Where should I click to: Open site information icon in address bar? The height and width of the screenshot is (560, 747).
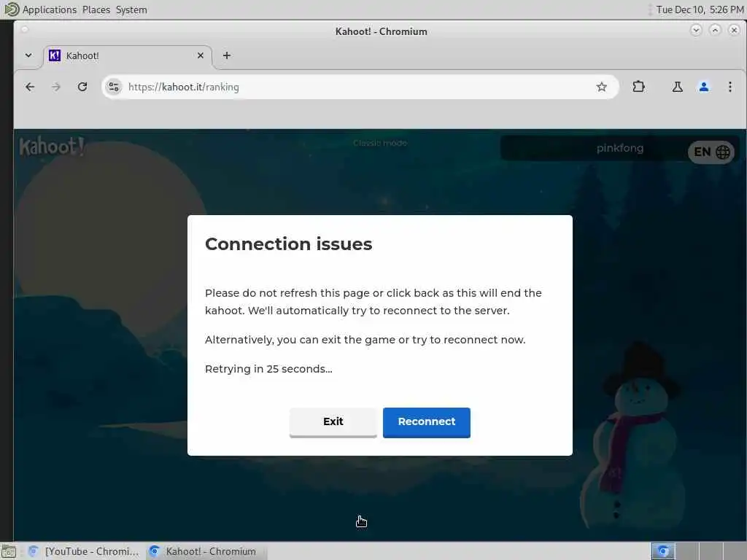click(x=114, y=87)
